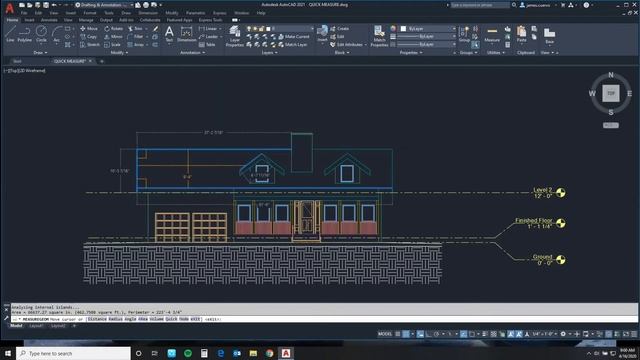
Task: Toggle ortho mode in status bar
Action: tap(429, 334)
